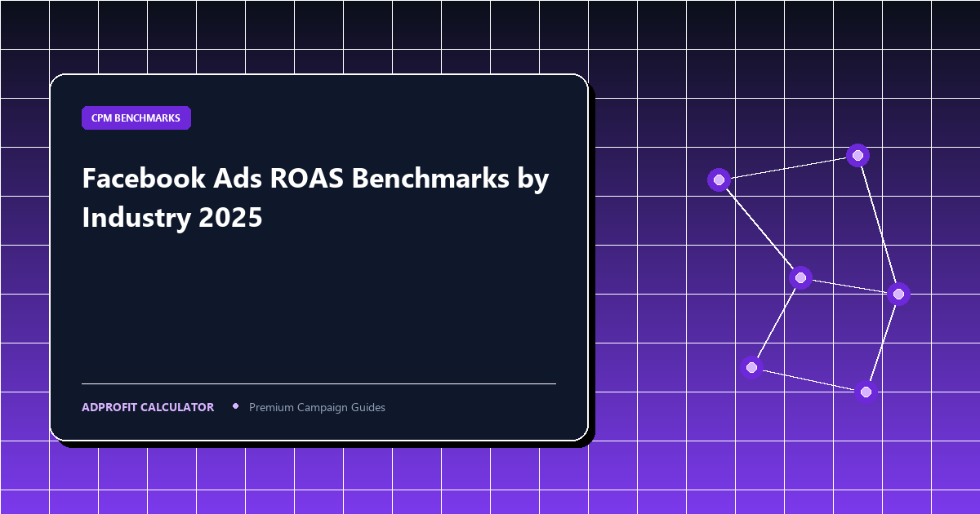Click the ADPROFIT CALCULATOR brand label
This screenshot has width=980, height=514.
(148, 407)
